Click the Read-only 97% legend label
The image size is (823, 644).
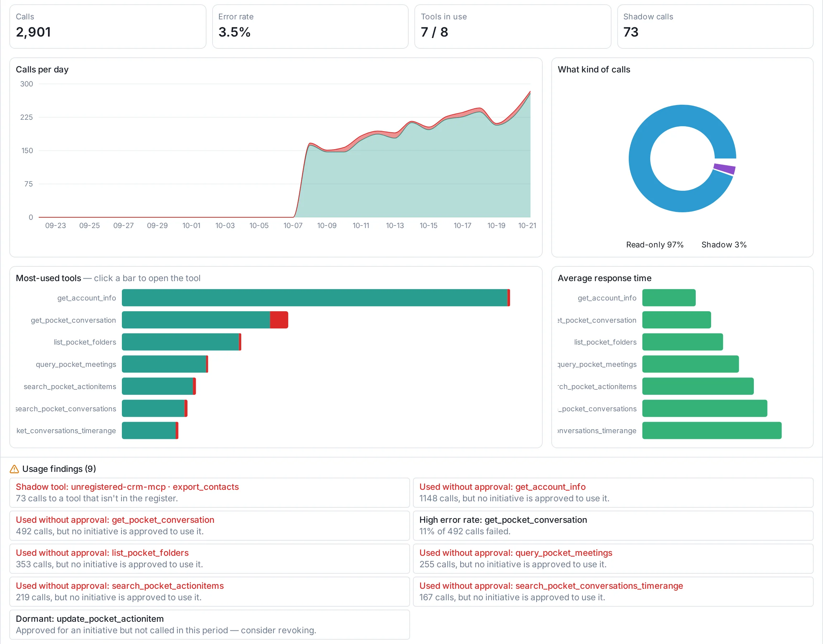(x=655, y=245)
